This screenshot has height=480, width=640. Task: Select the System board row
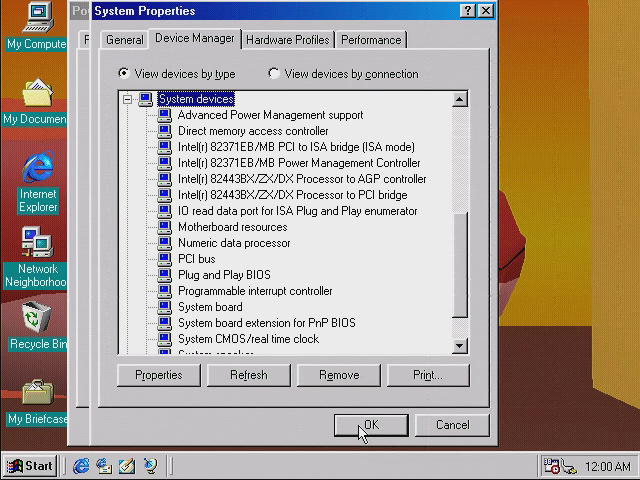pos(210,307)
